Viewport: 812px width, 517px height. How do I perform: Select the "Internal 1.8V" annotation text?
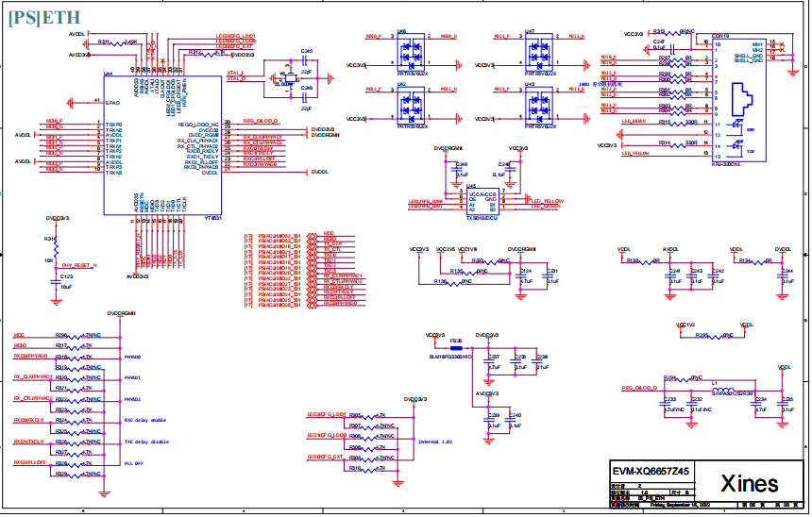click(x=435, y=442)
